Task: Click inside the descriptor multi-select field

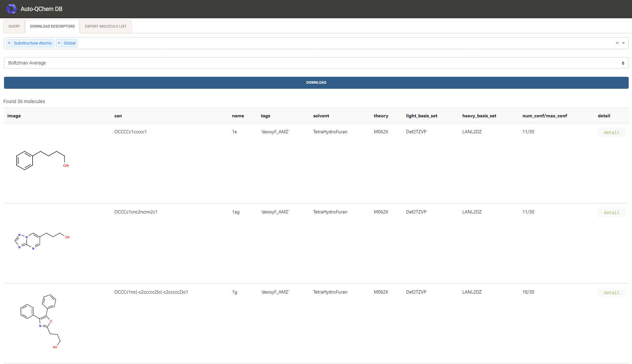Action: tap(332, 43)
